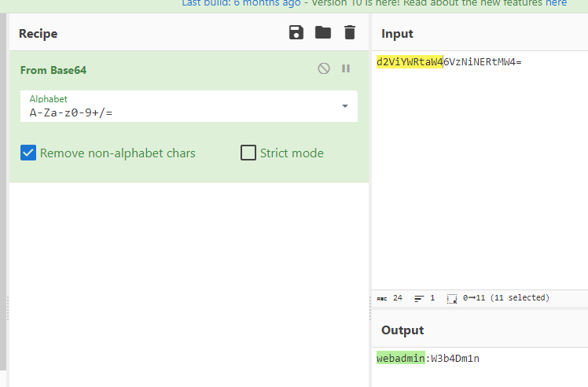
Task: Click the Recipe panel heading
Action: (39, 33)
